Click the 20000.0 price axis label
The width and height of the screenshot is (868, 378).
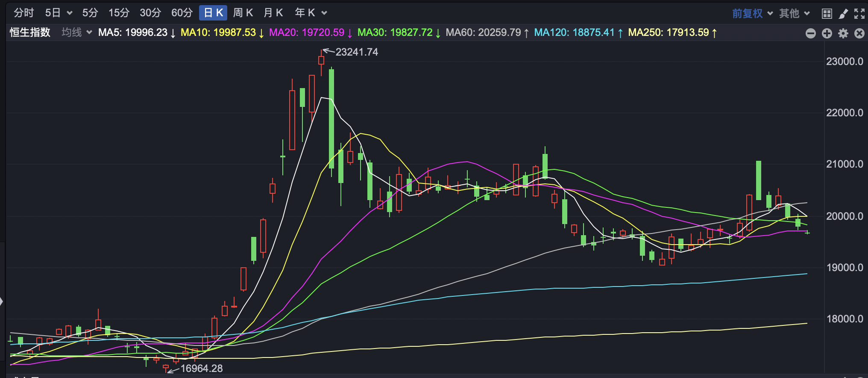coord(845,216)
